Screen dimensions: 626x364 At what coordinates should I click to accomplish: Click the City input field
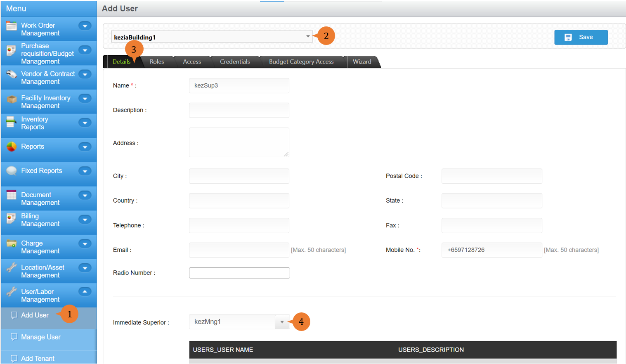click(x=239, y=176)
